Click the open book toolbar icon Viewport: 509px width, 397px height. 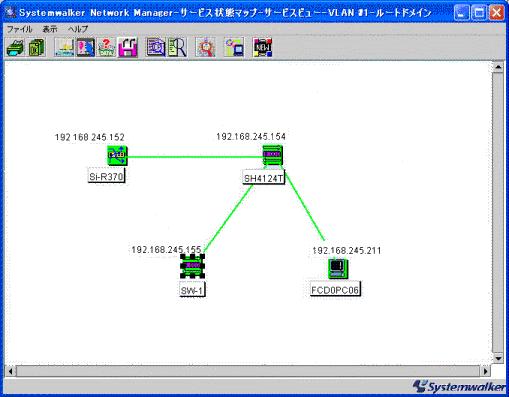(x=64, y=48)
